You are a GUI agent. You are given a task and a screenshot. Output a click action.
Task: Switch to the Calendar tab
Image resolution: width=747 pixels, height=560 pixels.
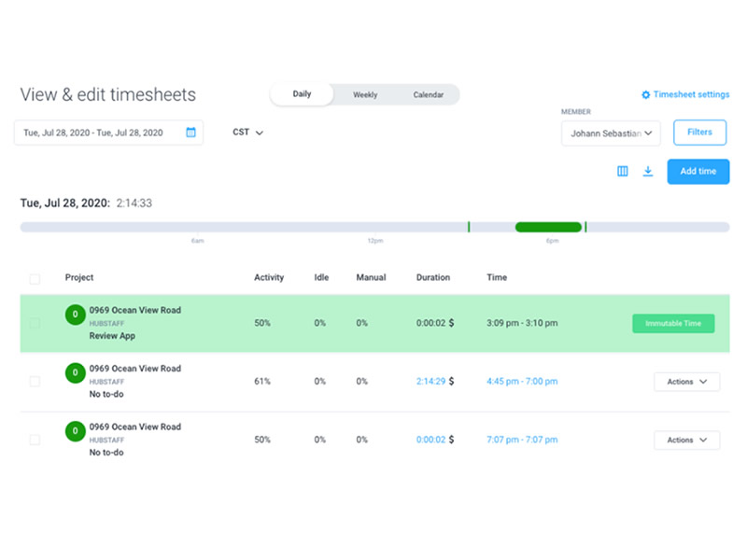coord(429,95)
